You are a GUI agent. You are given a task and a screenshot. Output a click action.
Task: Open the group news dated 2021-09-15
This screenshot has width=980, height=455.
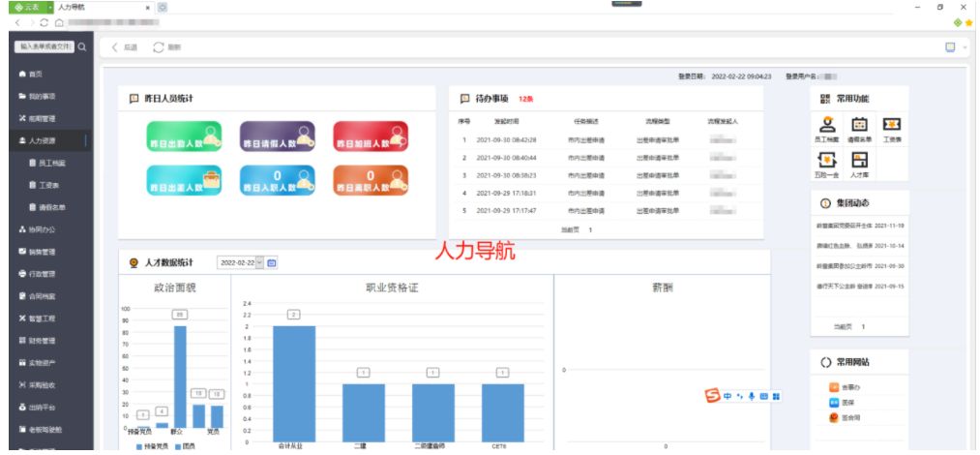pos(860,286)
